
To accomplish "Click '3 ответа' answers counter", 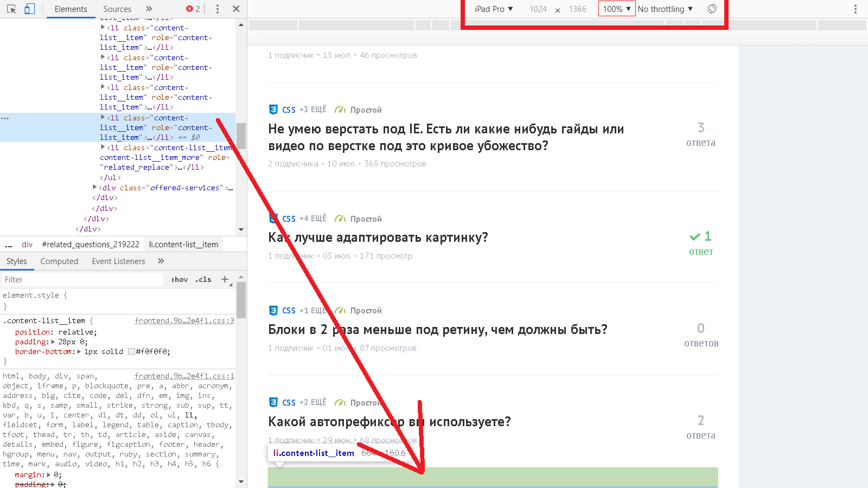I will tap(701, 134).
